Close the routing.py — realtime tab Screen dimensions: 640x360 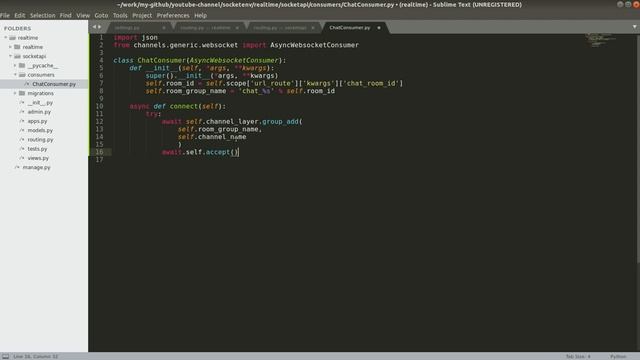tap(237, 28)
